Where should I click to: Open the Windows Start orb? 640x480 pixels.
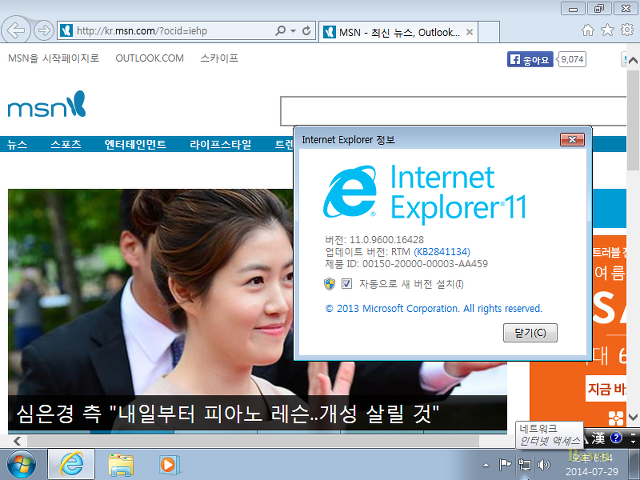click(21, 464)
